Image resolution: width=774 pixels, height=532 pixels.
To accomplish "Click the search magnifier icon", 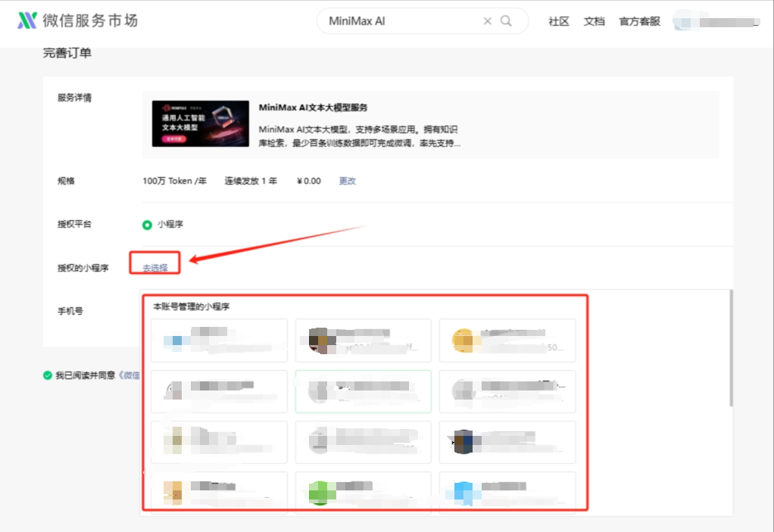I will pyautogui.click(x=506, y=20).
